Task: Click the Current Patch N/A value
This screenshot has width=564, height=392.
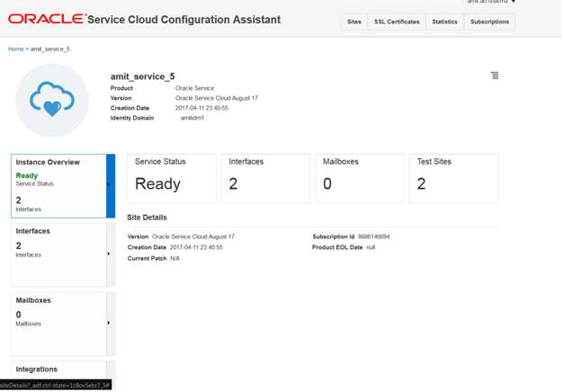Action: tap(175, 259)
